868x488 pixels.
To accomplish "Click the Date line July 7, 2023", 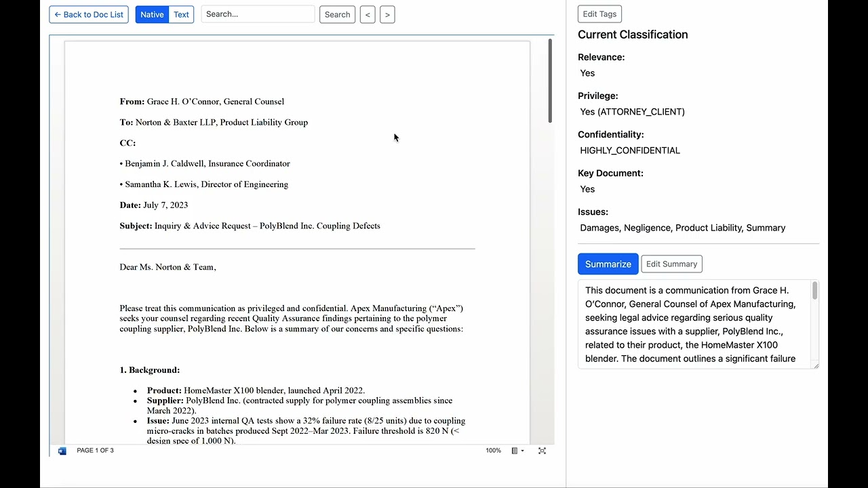I will (x=154, y=205).
